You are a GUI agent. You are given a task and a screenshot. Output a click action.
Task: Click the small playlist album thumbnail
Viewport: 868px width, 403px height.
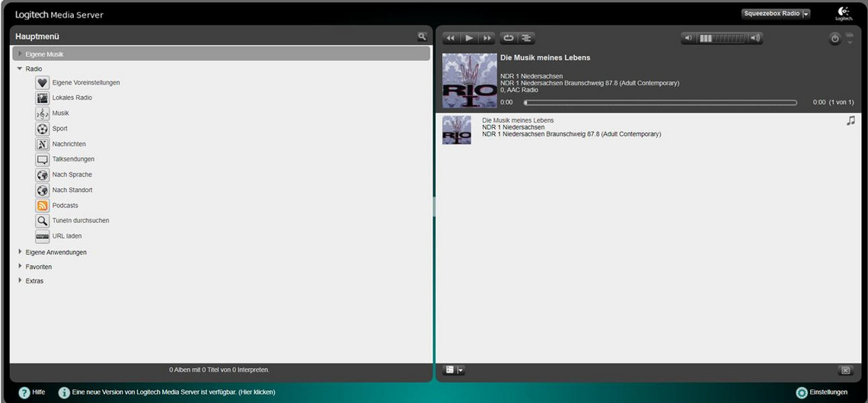tap(457, 130)
